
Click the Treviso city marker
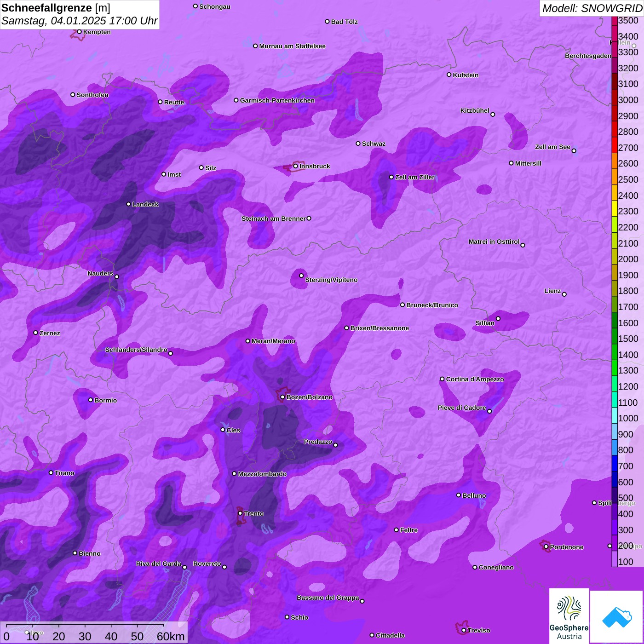click(464, 630)
